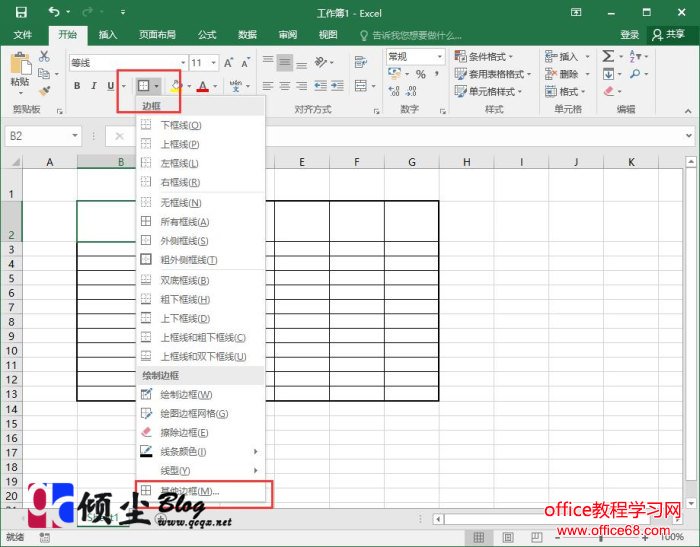Toggle underline formatting
The image size is (700, 547).
tap(111, 86)
